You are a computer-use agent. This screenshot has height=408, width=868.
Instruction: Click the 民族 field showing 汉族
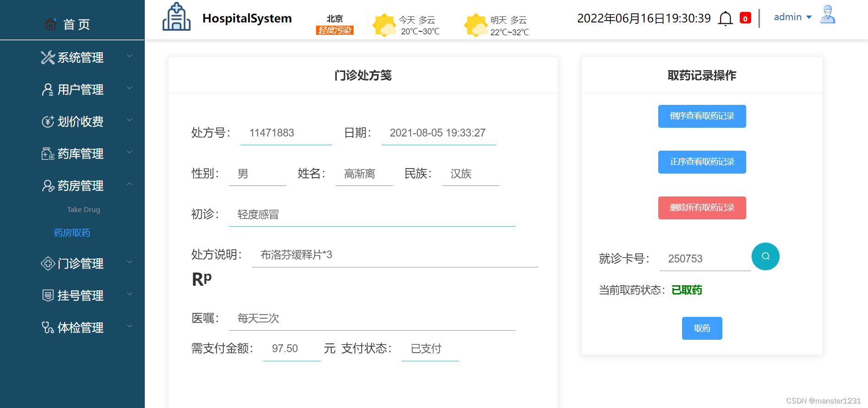470,174
